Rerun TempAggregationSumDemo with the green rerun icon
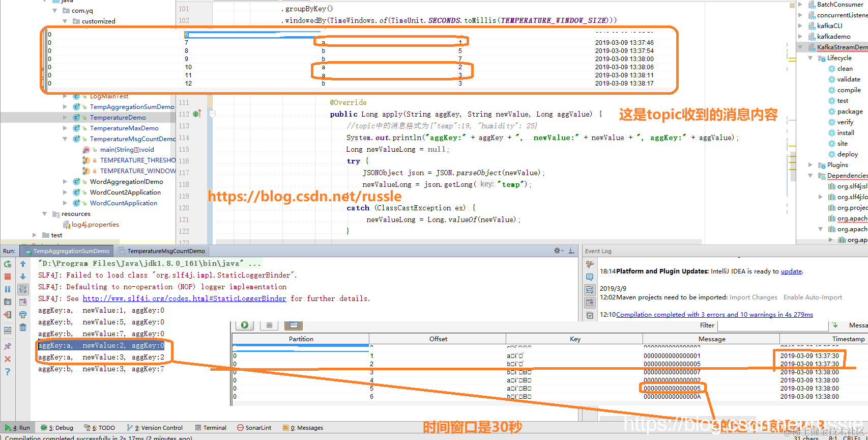This screenshot has width=868, height=440. 8,264
